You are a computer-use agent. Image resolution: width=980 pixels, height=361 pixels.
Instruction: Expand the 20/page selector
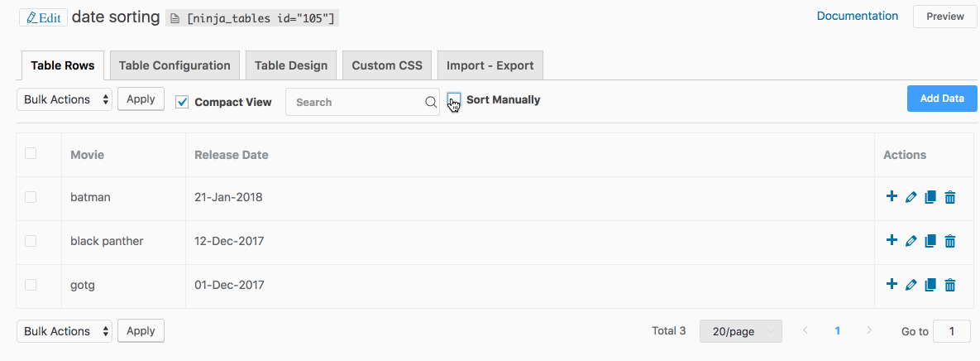(740, 331)
